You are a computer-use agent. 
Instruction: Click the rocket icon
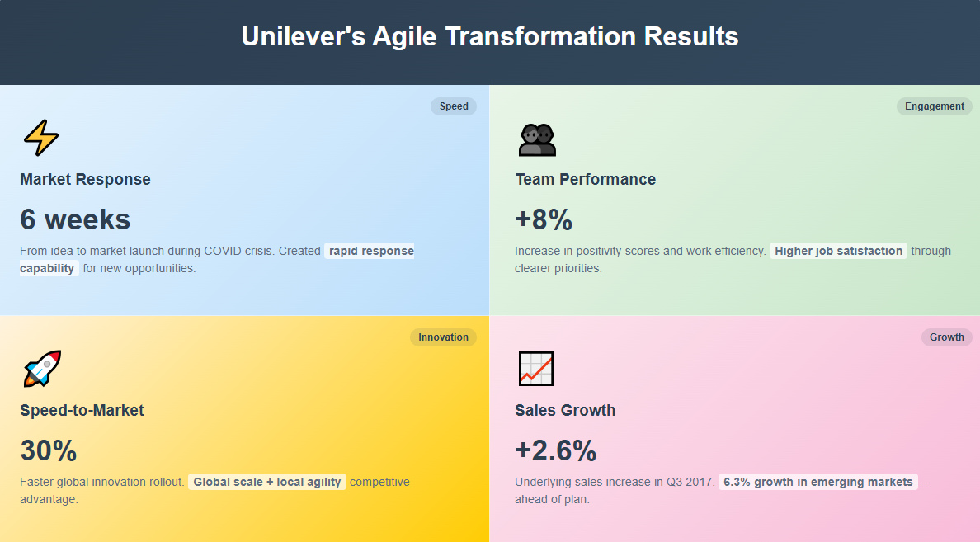click(x=42, y=369)
